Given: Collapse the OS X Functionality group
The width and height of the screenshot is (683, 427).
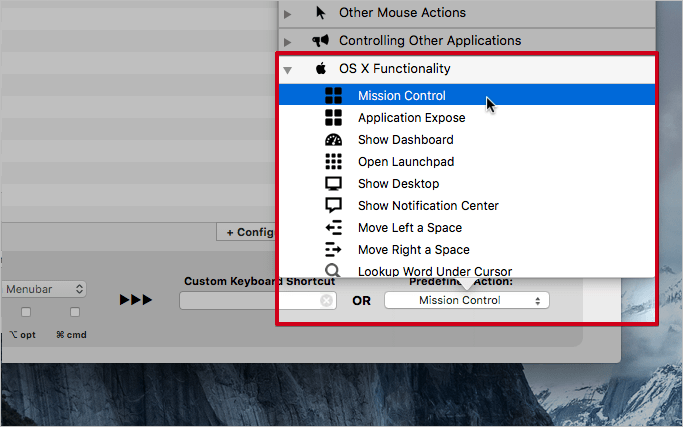Looking at the screenshot, I should tap(287, 70).
